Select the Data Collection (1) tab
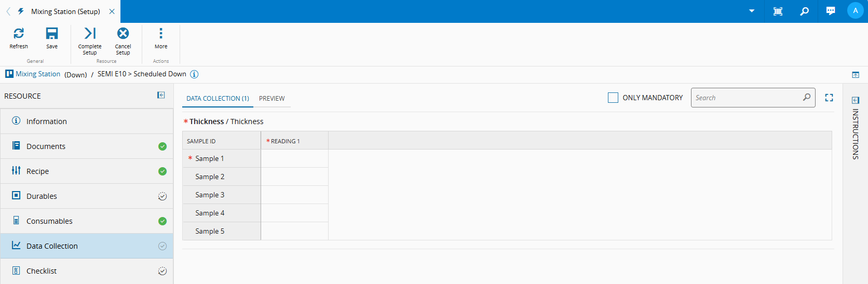 pos(218,99)
